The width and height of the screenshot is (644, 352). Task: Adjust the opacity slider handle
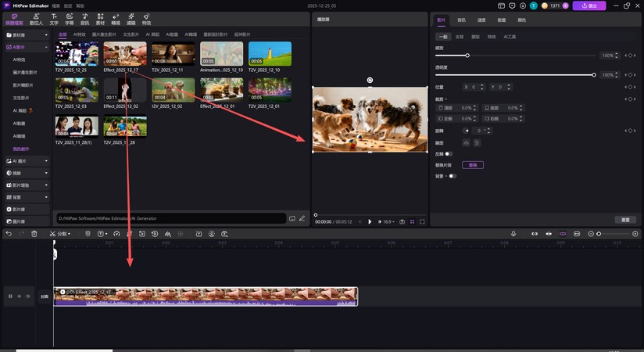594,75
